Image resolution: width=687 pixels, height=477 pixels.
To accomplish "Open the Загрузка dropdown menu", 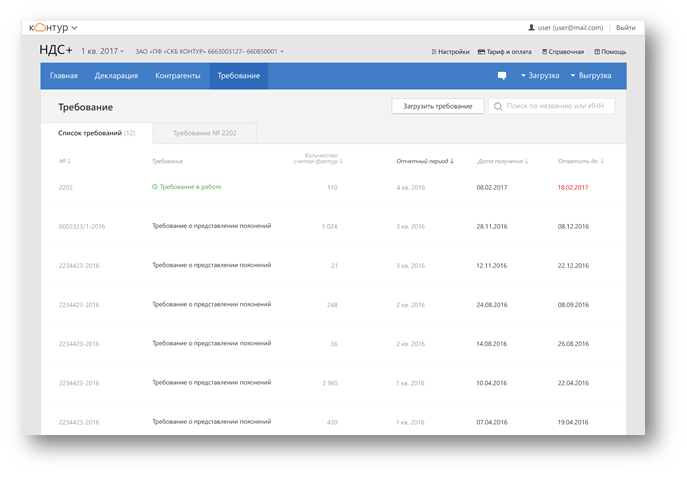I will tap(540, 76).
